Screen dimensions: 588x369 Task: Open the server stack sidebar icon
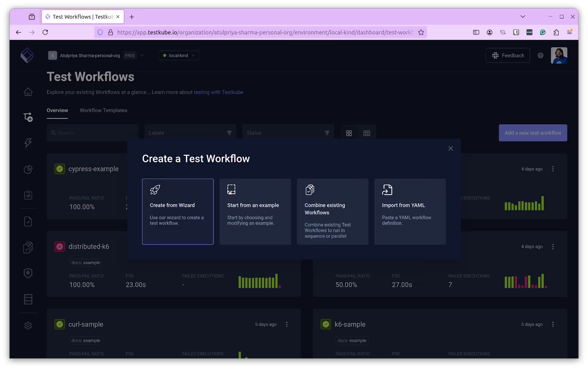28,299
